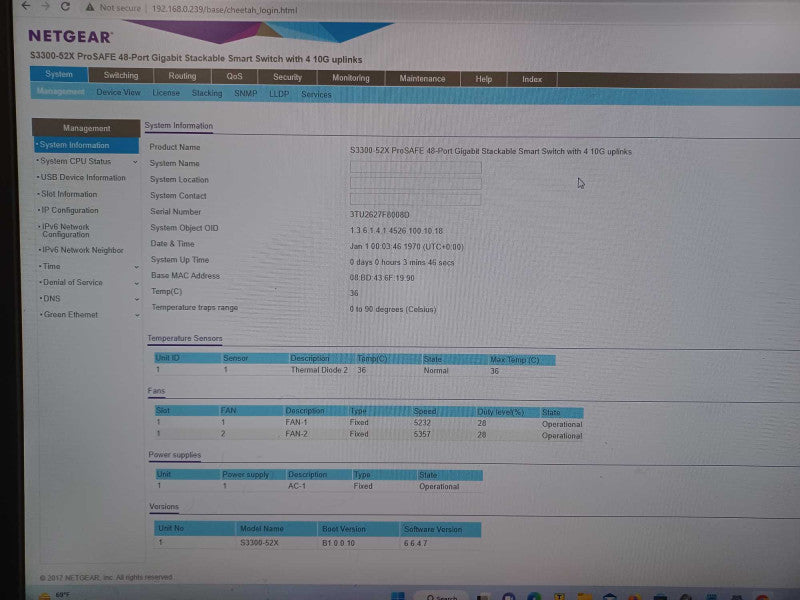800x600 pixels.
Task: Click the Not secure warning icon
Action: 90,8
